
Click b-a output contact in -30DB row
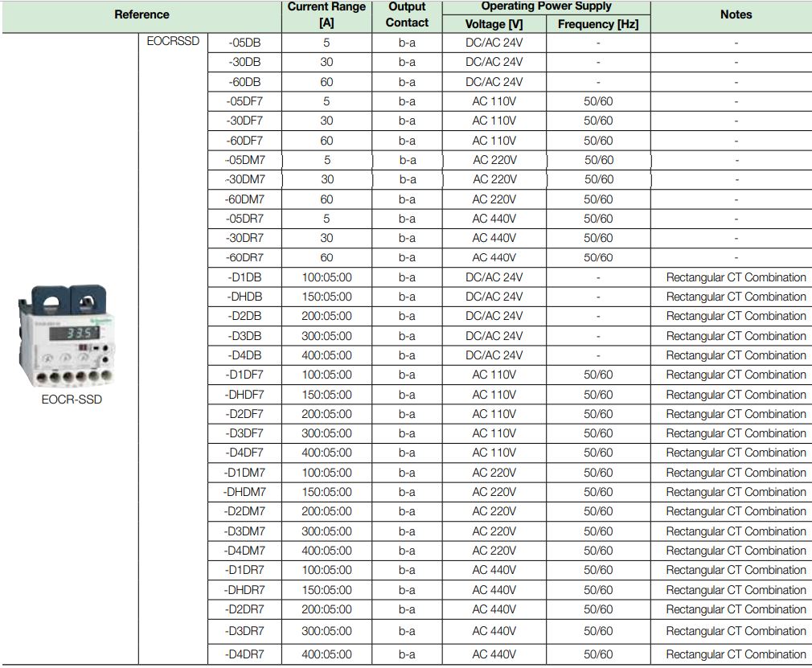point(407,62)
